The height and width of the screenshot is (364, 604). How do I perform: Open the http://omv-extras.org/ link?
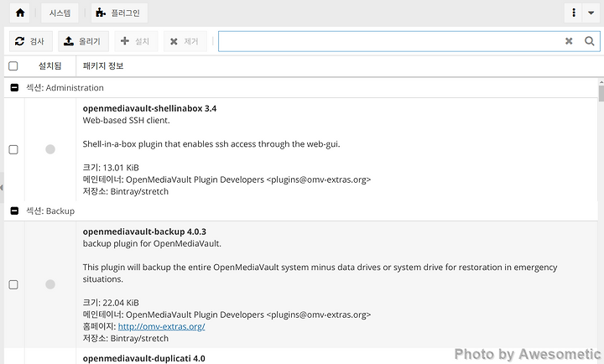(x=161, y=326)
